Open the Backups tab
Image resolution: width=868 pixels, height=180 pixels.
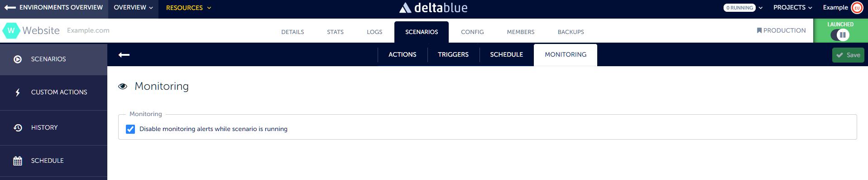[x=571, y=32]
